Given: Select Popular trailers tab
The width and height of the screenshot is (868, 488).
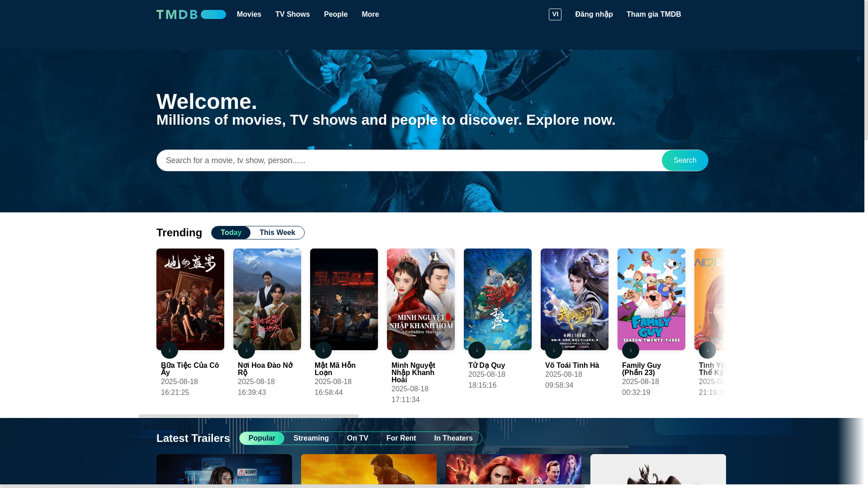Looking at the screenshot, I should click(262, 438).
